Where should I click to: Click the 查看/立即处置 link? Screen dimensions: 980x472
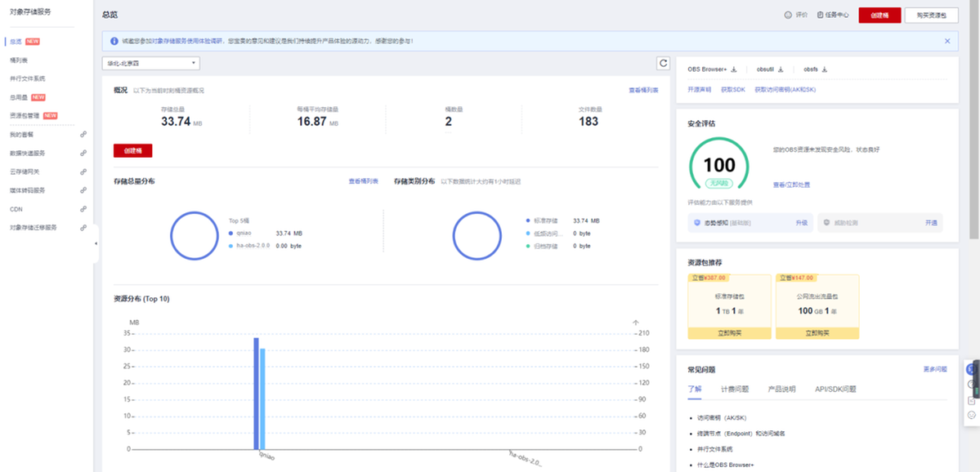[791, 185]
